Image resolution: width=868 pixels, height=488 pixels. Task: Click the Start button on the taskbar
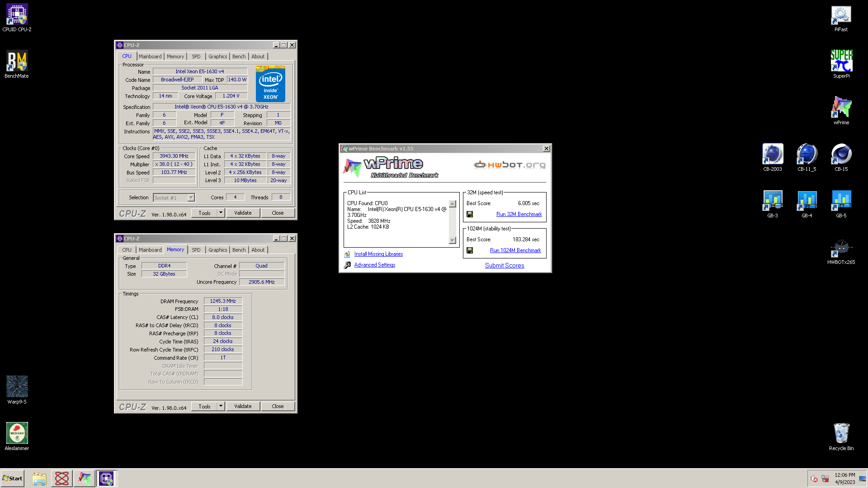[12, 479]
